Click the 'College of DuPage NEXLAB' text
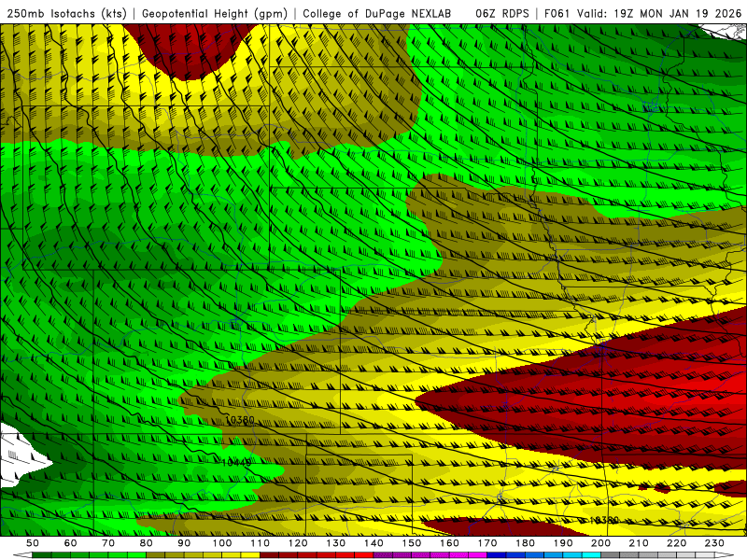This screenshot has width=747, height=560. click(376, 14)
